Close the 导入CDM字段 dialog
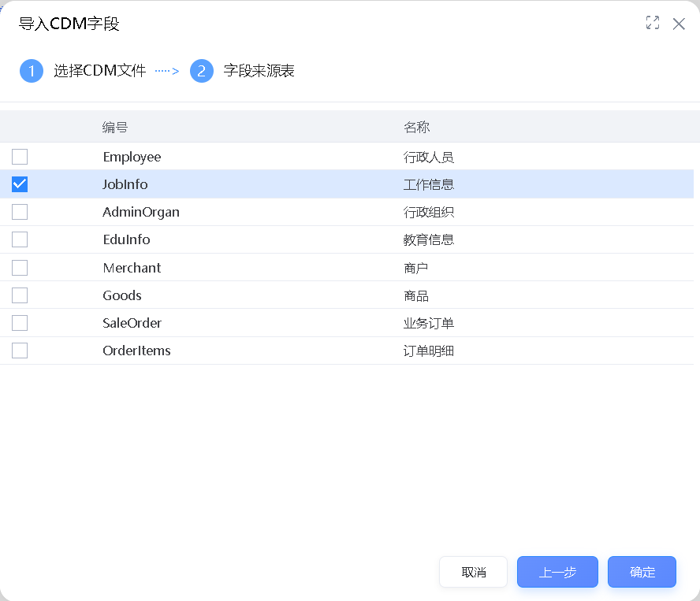Screen dimensions: 700x601 click(x=679, y=24)
